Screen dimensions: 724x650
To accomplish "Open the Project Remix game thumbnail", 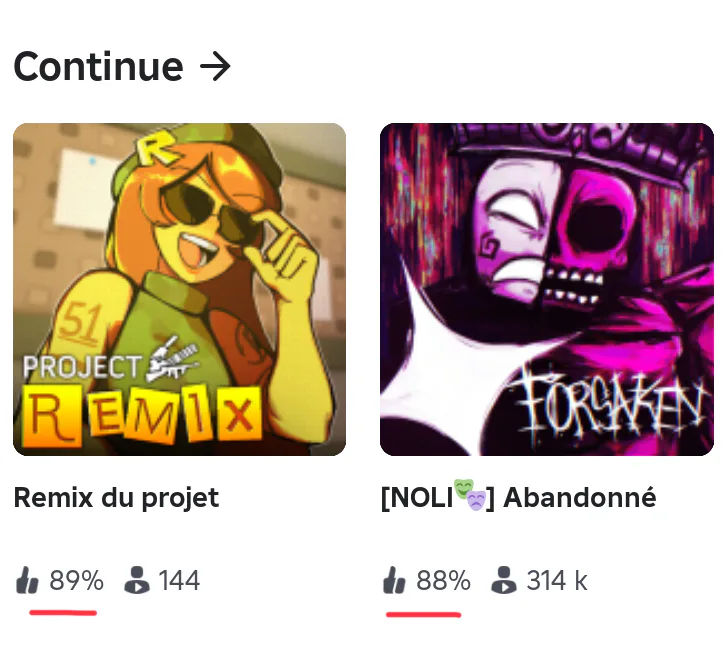I will pos(180,289).
